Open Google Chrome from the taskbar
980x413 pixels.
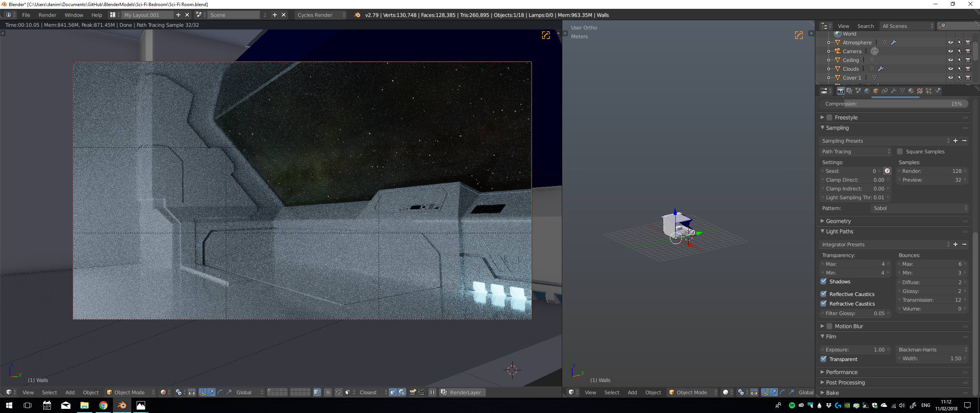click(103, 405)
